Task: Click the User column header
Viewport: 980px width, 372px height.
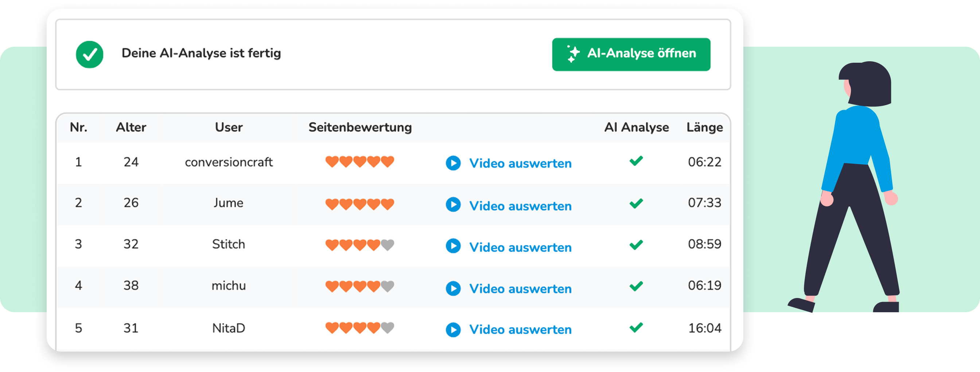Action: pos(229,127)
